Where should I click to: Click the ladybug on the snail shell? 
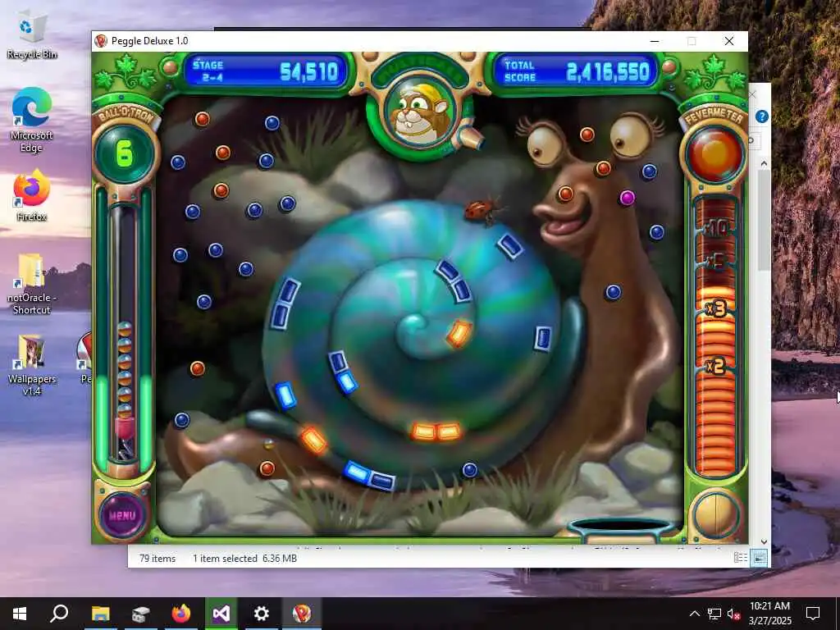(482, 209)
